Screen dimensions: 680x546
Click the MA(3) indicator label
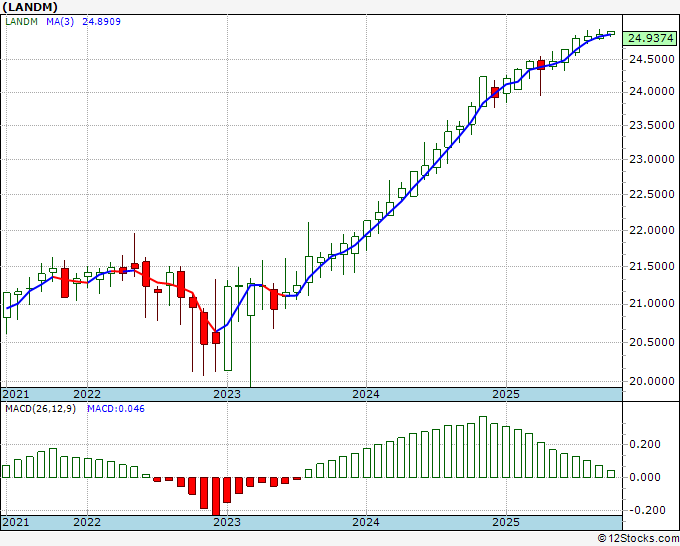(60, 22)
